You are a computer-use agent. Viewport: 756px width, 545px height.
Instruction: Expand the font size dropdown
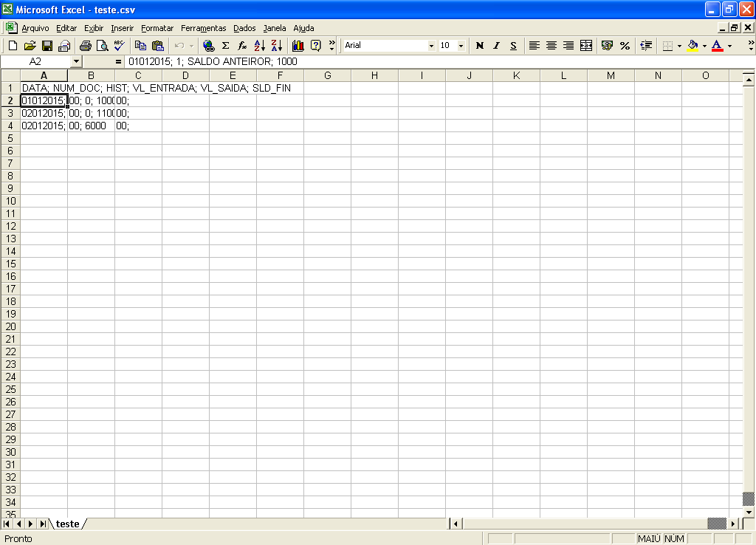(x=461, y=46)
